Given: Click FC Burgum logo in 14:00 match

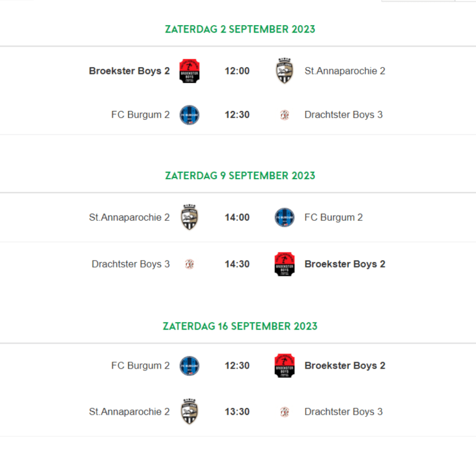Looking at the screenshot, I should coord(284,218).
